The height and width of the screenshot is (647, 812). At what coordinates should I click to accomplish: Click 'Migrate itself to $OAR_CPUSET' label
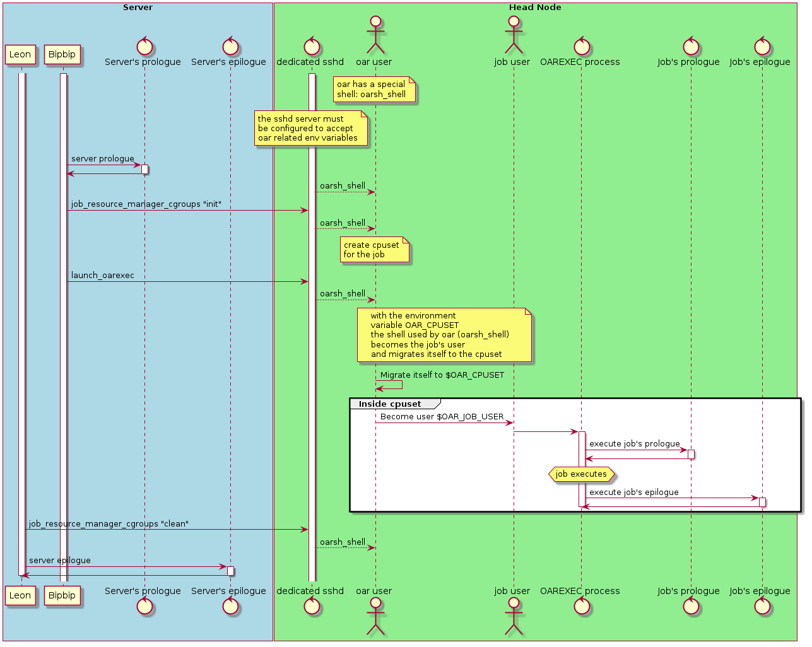442,375
